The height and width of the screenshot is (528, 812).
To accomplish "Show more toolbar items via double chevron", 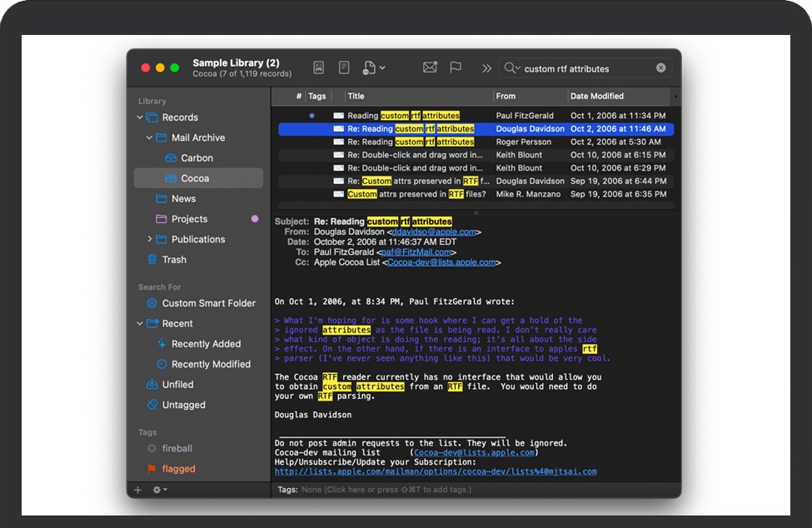I will point(486,68).
